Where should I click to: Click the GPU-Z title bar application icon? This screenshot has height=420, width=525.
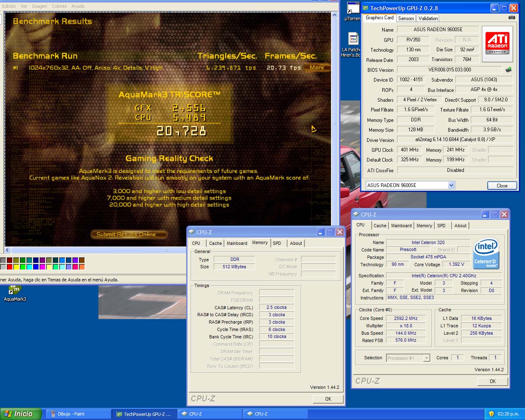click(365, 8)
